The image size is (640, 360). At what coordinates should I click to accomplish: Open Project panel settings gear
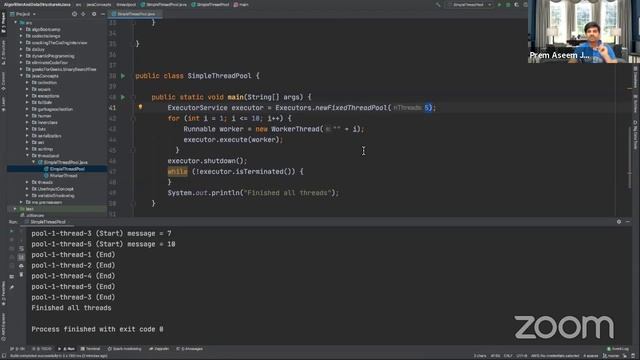pos(94,14)
